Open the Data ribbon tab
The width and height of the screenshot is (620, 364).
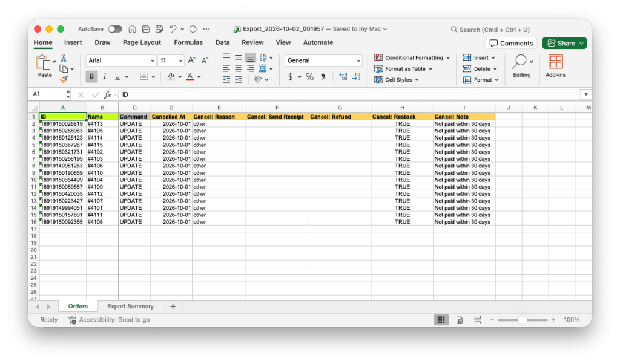coord(223,42)
